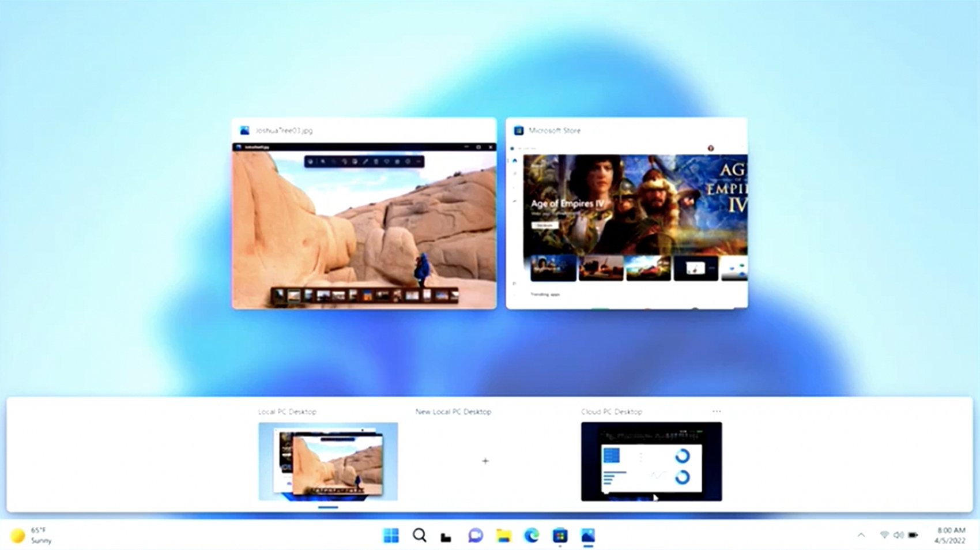Open the Wi-Fi network status icon
Image resolution: width=980 pixels, height=550 pixels.
(884, 535)
